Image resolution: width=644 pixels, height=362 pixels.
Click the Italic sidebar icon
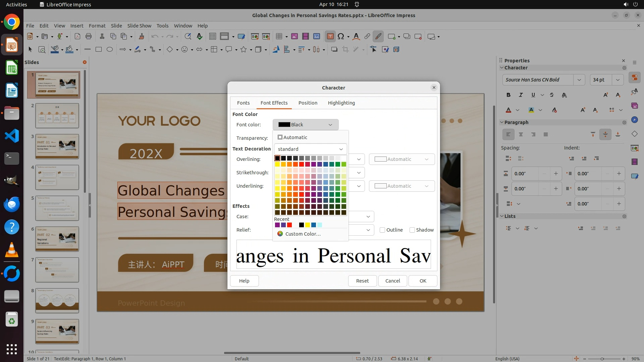coord(521,95)
